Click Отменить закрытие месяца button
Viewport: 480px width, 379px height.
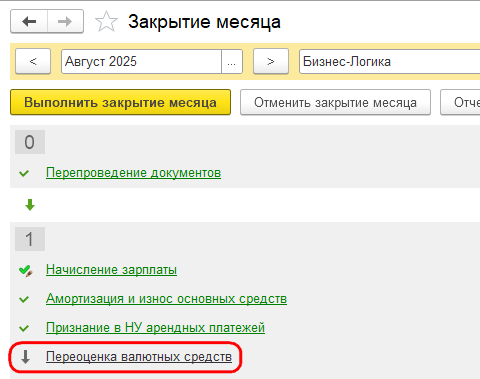[x=335, y=102]
